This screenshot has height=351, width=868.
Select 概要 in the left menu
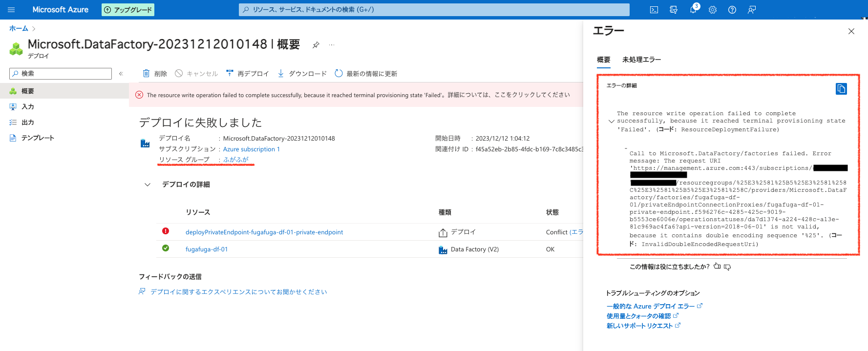(64, 91)
